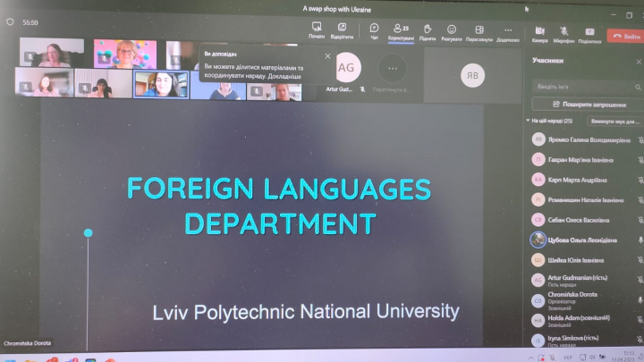Open the Чат (Chat) panel
This screenshot has height=362, width=644.
(x=374, y=31)
